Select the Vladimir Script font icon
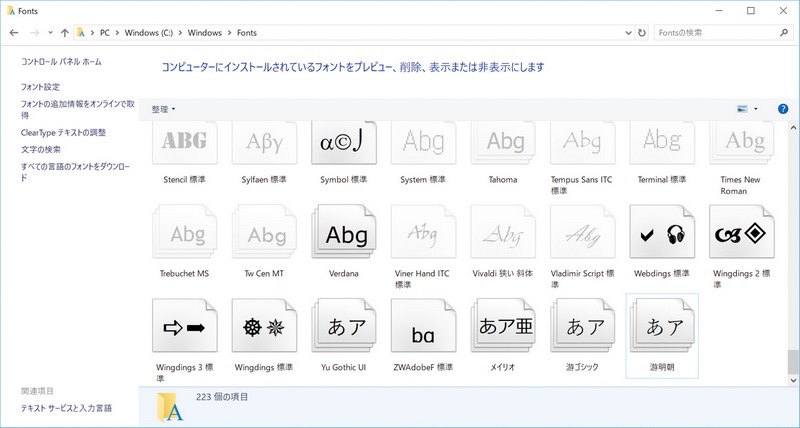 point(583,232)
